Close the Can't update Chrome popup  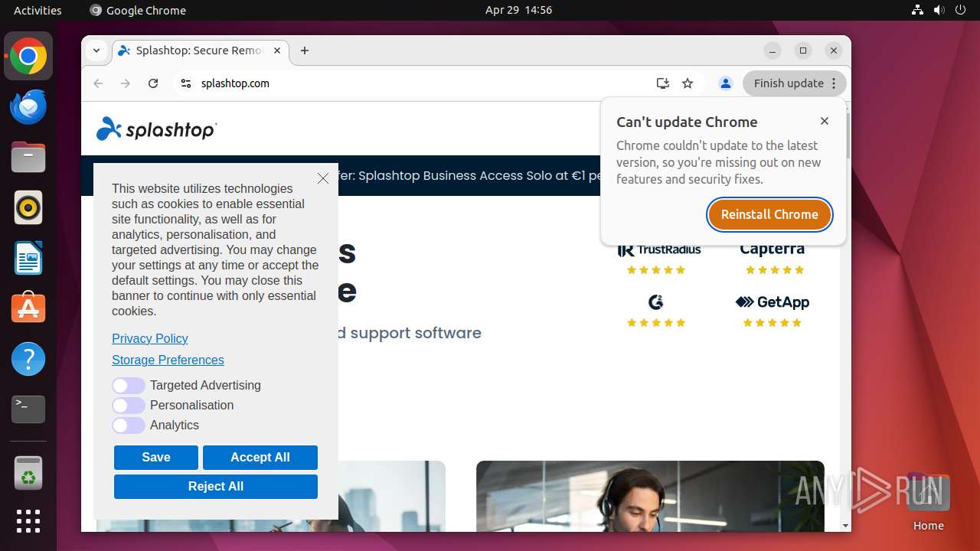[x=825, y=121]
